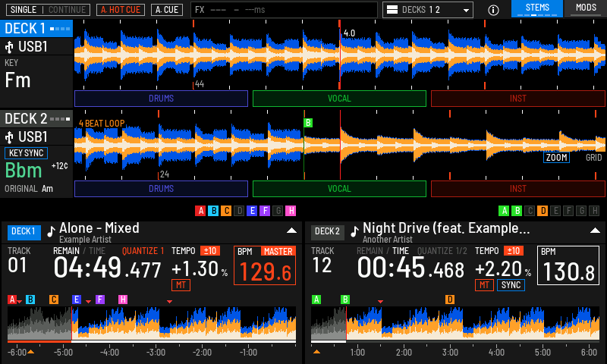Jump to marker D above Deck 2 overview

(449, 300)
